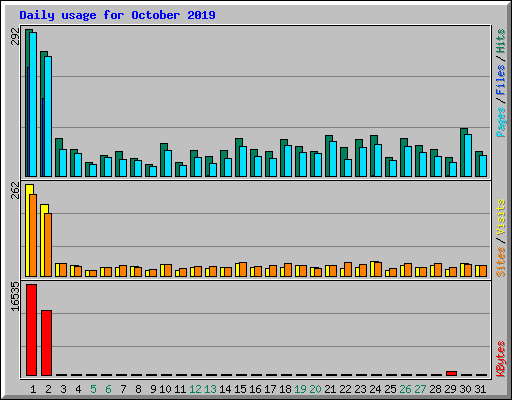The height and width of the screenshot is (400, 512).
Task: Click the green day 13 label
Action: (x=210, y=389)
